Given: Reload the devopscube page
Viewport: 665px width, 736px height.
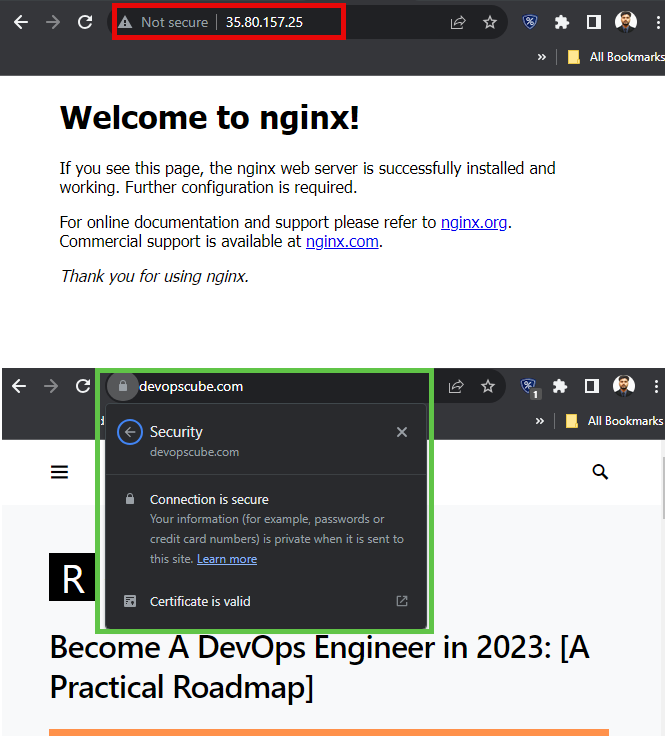Looking at the screenshot, I should [x=83, y=386].
